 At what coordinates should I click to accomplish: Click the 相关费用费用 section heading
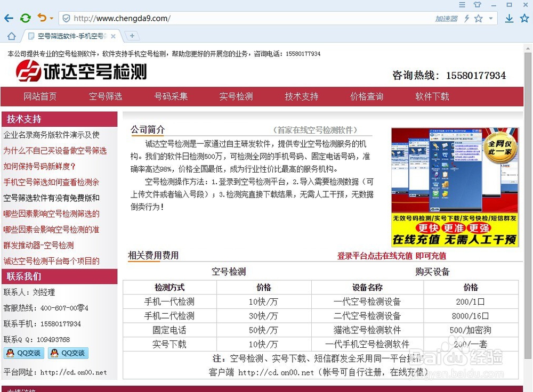click(154, 256)
